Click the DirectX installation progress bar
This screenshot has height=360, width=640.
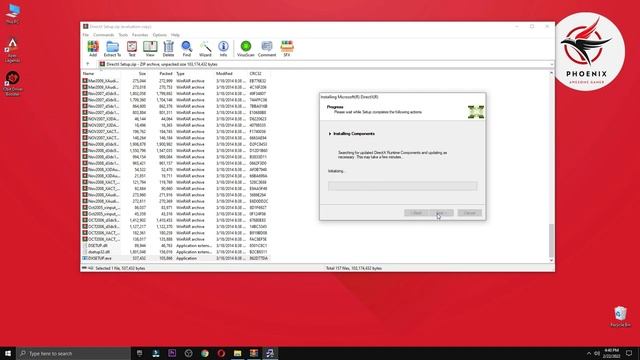pyautogui.click(x=402, y=186)
